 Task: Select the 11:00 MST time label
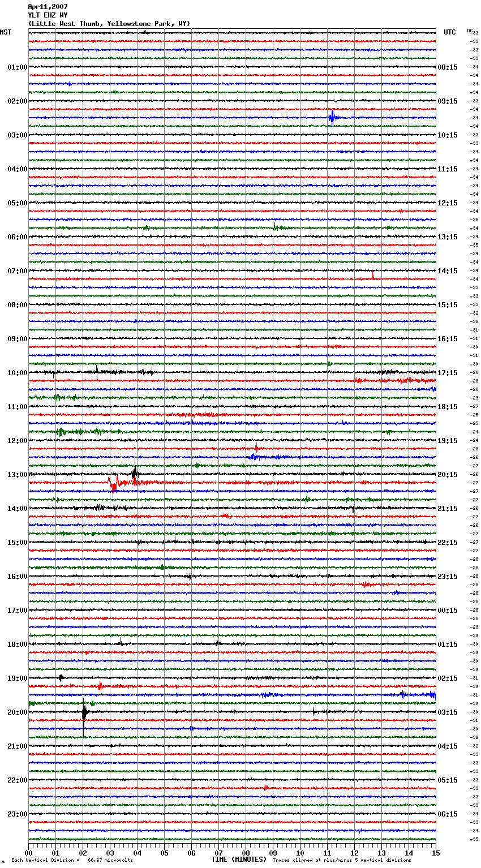17,407
